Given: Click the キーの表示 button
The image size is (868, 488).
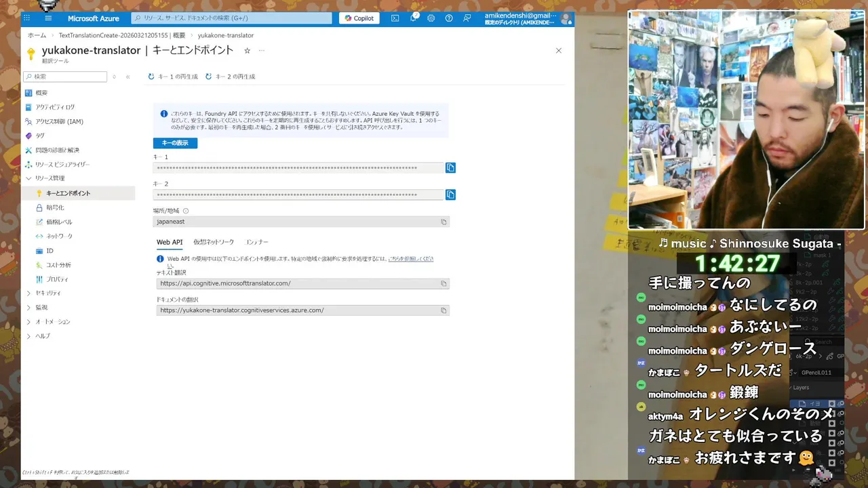Looking at the screenshot, I should [x=175, y=143].
